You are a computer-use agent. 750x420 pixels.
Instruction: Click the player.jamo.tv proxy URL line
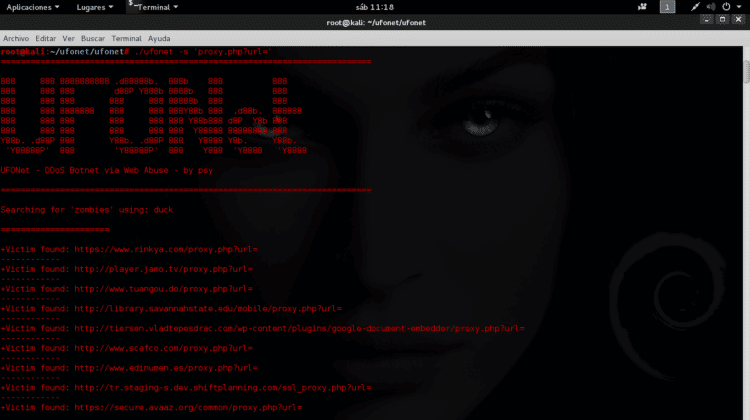coord(127,269)
